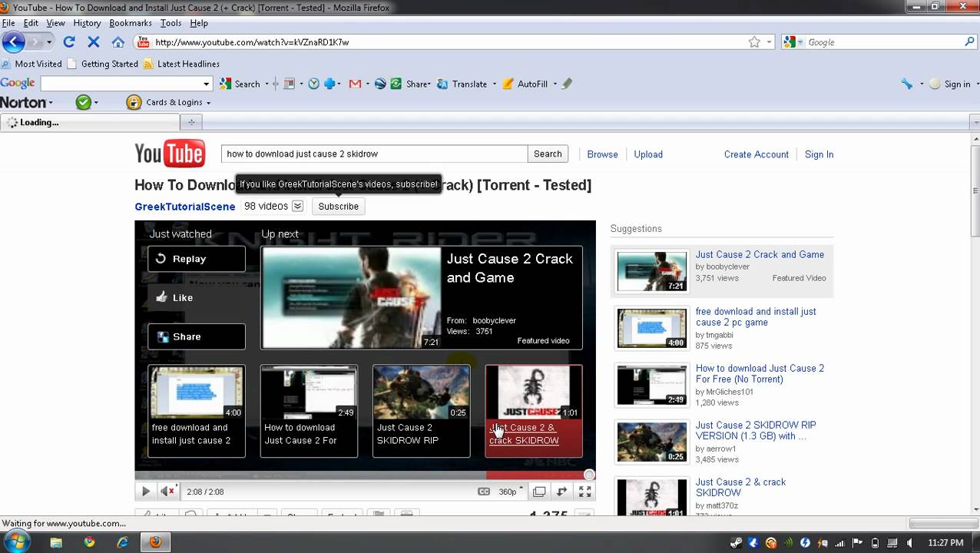Open the Windows Start button
Screen dimensions: 980x553
(x=16, y=541)
